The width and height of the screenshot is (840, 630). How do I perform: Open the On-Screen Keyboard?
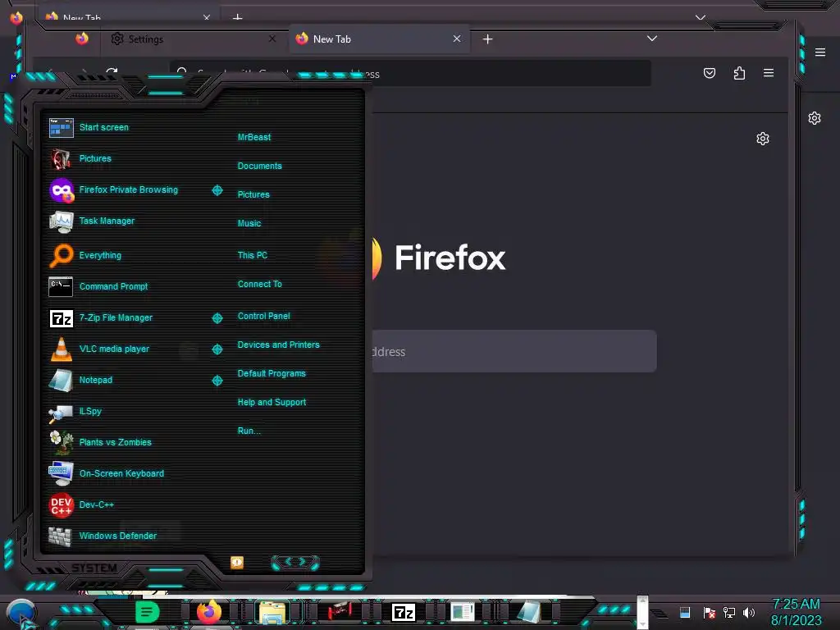(107, 473)
